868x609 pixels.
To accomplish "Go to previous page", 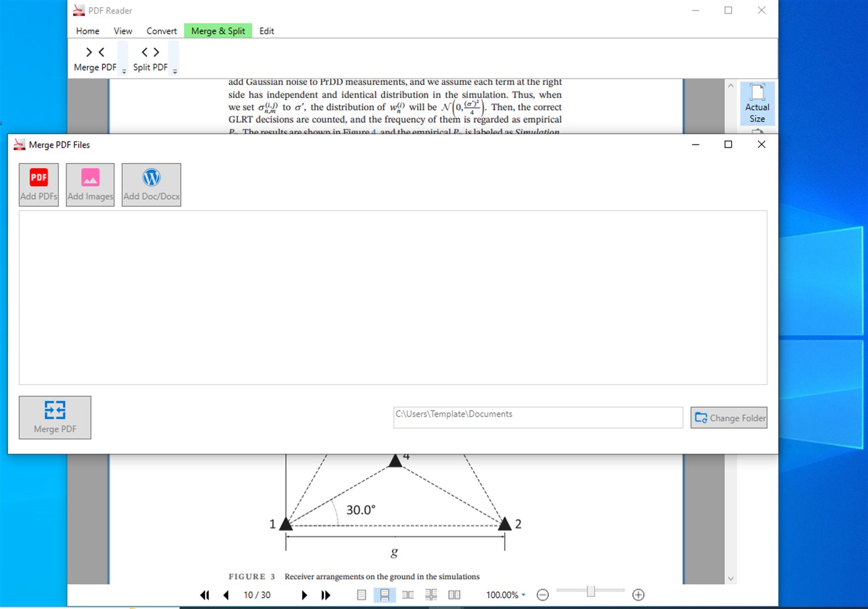I will 226,595.
